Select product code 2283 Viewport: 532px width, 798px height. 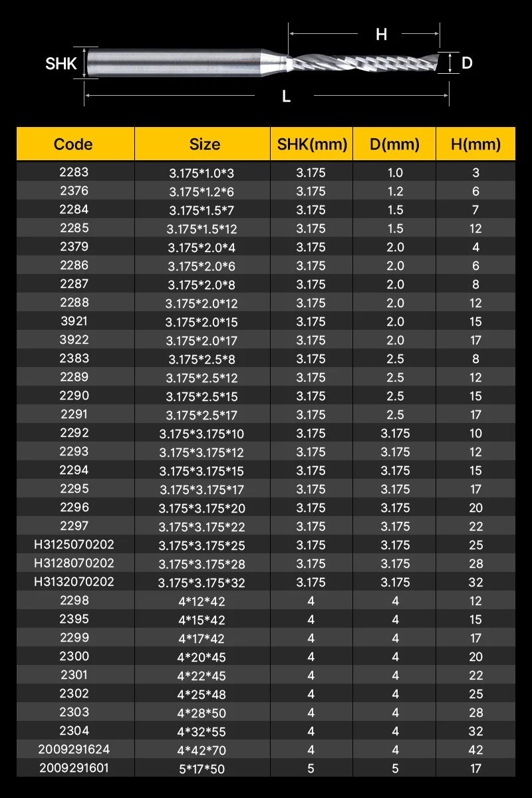[x=73, y=172]
